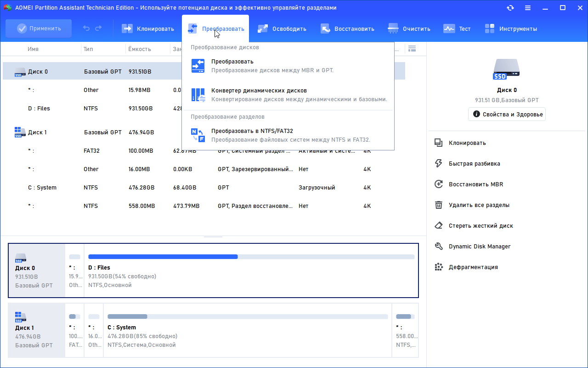Click Быстрая разбивка in sidebar
588x368 pixels.
click(x=475, y=163)
